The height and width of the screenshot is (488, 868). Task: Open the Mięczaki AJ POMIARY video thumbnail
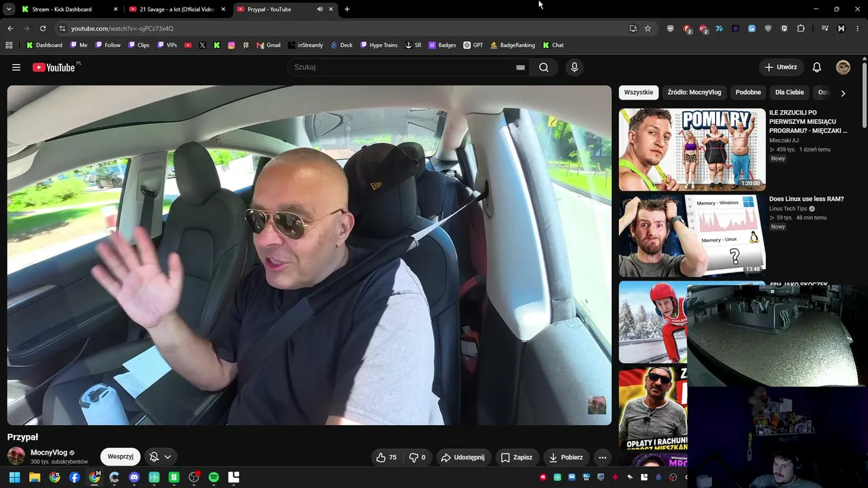(692, 150)
